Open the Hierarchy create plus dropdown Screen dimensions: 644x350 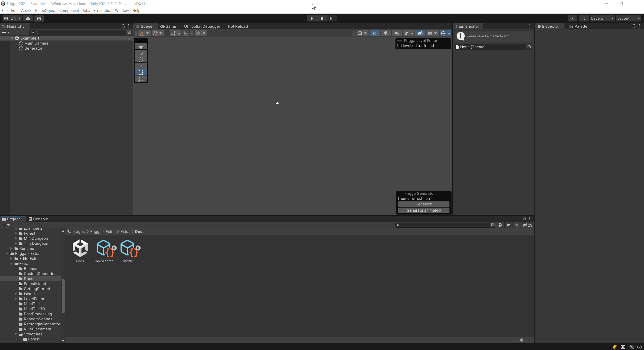click(x=6, y=32)
